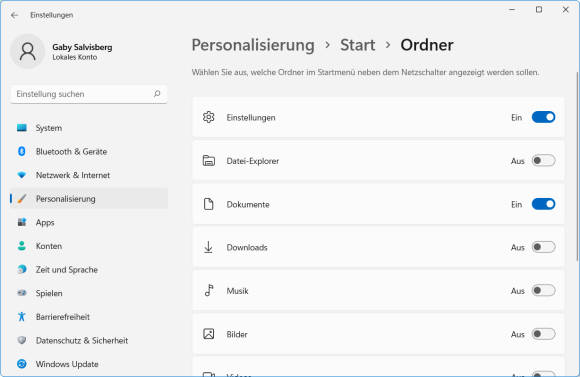Click the Datei-Explorer folder icon
This screenshot has width=580, height=377.
209,161
